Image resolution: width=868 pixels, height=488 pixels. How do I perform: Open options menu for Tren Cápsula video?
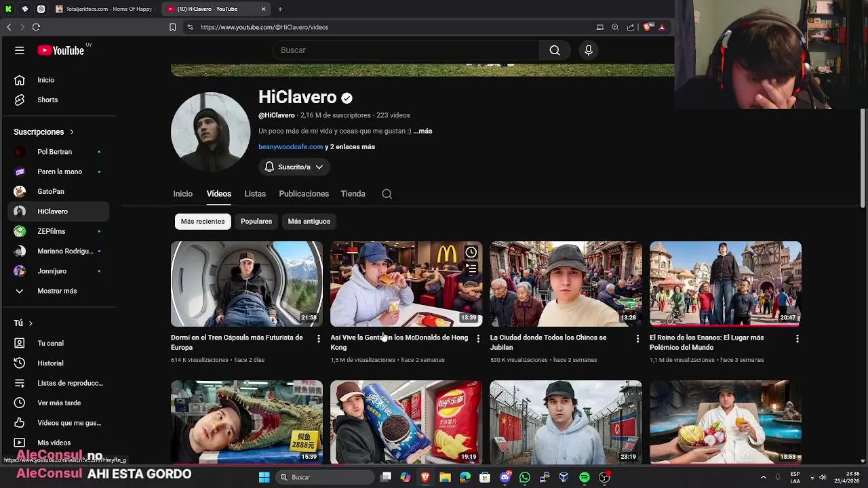coord(319,338)
